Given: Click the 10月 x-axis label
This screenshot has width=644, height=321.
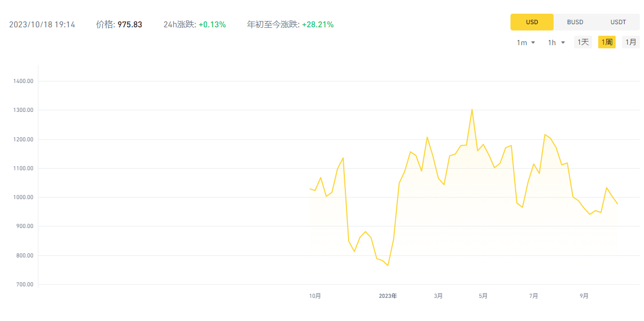Looking at the screenshot, I should (315, 296).
